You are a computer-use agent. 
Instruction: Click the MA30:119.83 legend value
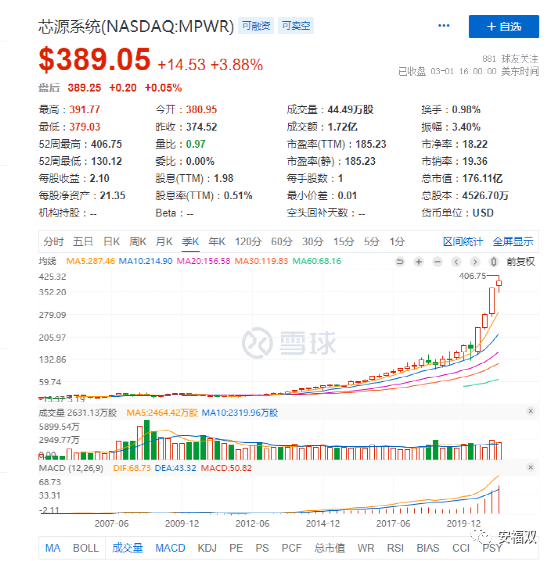tap(261, 261)
